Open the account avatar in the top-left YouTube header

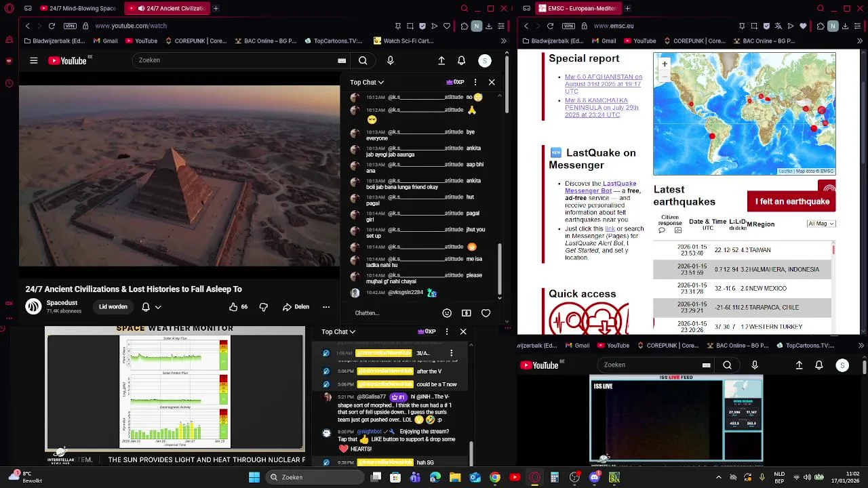[484, 60]
